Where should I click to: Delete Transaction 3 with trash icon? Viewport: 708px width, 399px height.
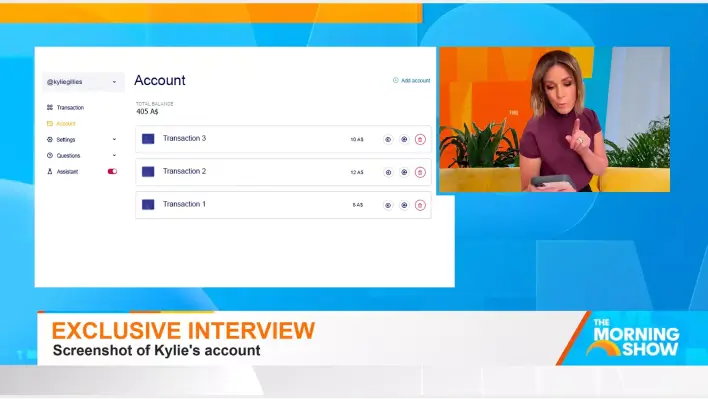click(x=420, y=139)
